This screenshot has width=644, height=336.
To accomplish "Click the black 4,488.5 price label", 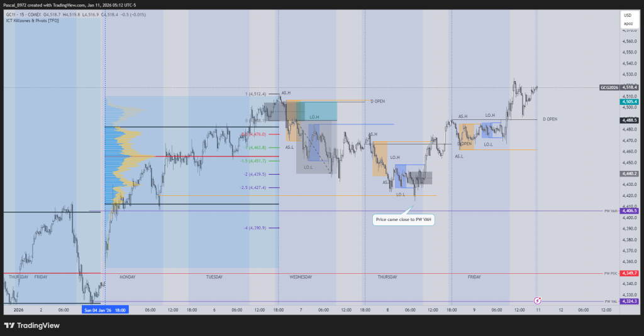I will [x=629, y=120].
